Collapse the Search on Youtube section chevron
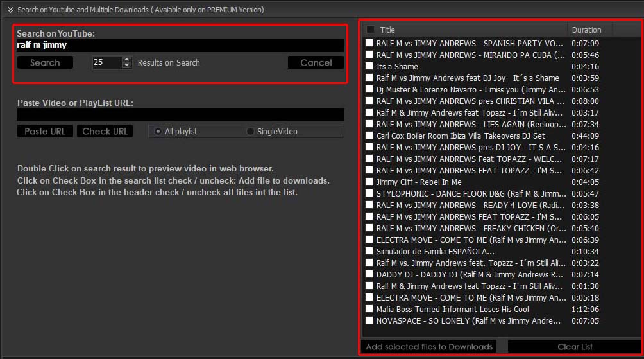 pyautogui.click(x=10, y=10)
